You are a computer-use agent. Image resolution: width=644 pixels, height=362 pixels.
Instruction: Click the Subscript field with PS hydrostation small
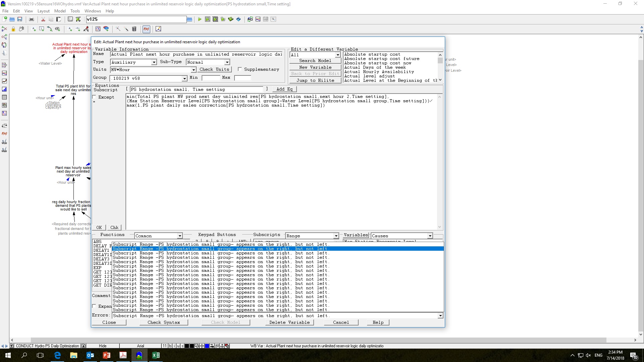[x=197, y=89]
